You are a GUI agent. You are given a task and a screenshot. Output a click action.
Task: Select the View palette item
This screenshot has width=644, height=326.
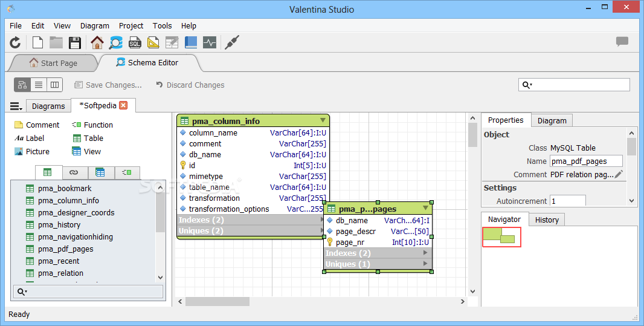(x=86, y=151)
